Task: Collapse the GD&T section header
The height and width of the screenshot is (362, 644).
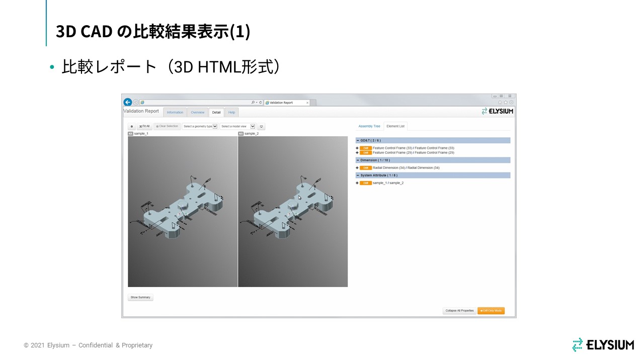Action: click(358, 141)
